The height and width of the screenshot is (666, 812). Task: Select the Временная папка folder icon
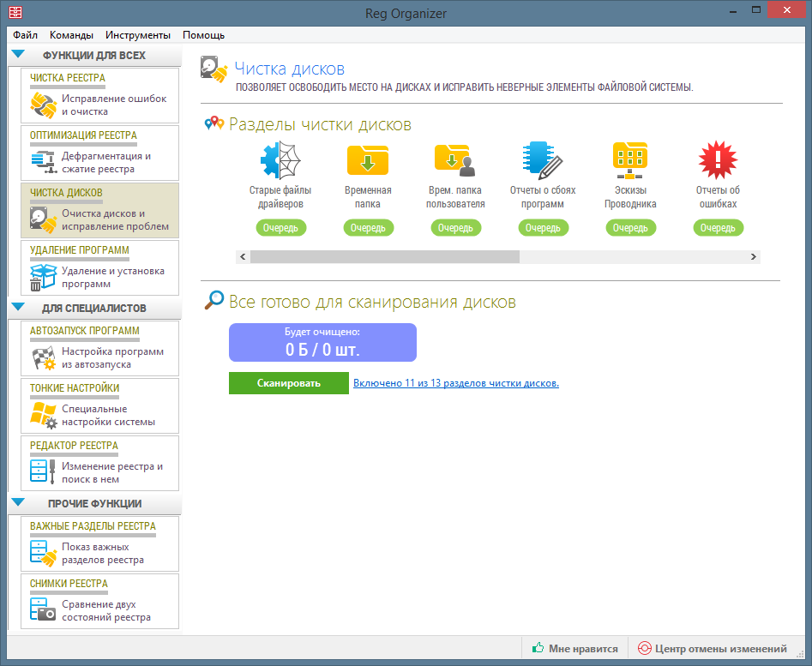pos(368,160)
